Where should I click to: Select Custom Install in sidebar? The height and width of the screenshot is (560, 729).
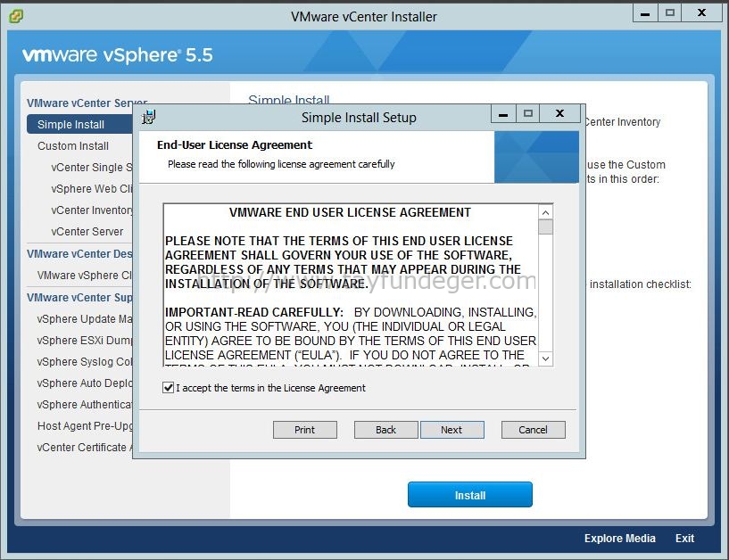click(73, 146)
